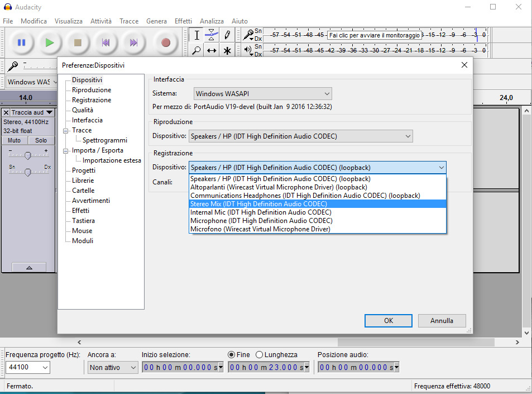Open the Effetti menu

[x=183, y=21]
